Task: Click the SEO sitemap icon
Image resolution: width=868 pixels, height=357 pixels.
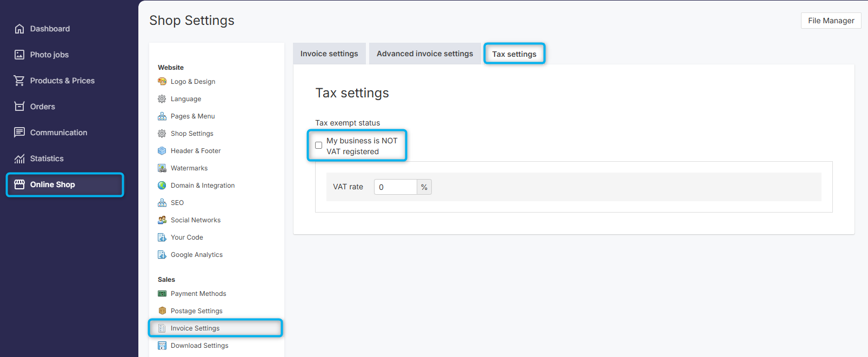Action: click(162, 203)
